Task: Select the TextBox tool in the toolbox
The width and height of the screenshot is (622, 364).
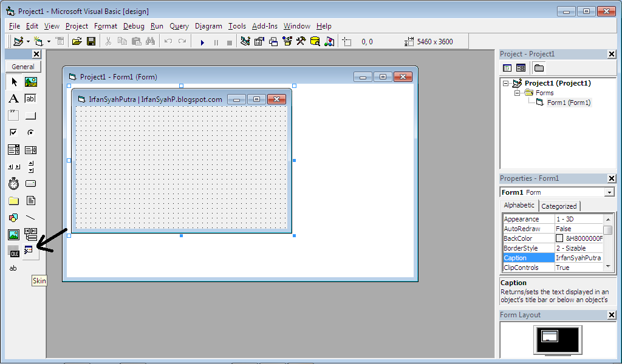Action: pyautogui.click(x=30, y=98)
